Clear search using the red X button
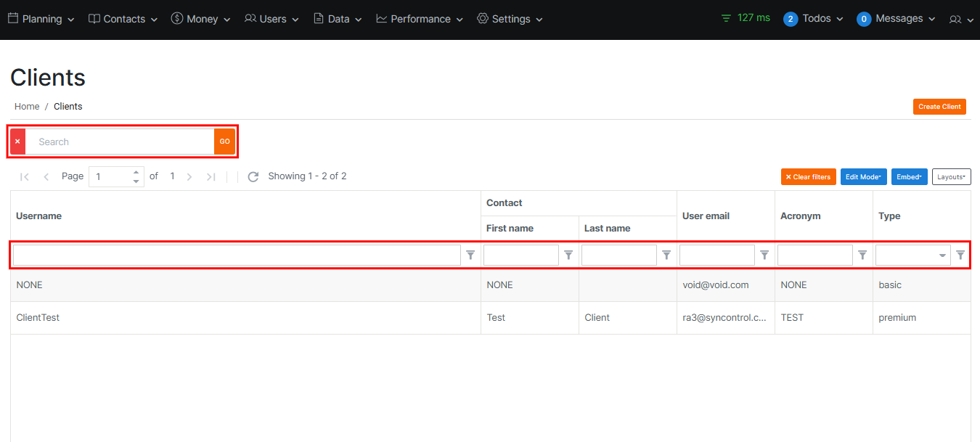 (x=17, y=142)
